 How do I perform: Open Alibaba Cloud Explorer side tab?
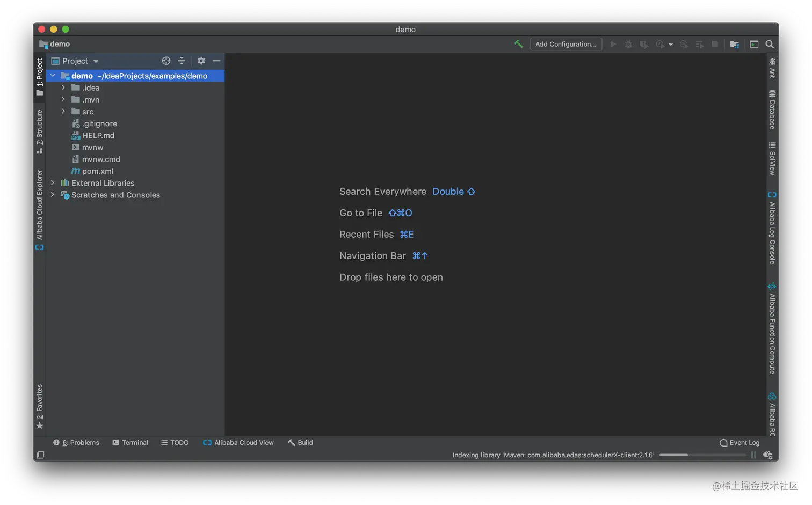coord(39,210)
